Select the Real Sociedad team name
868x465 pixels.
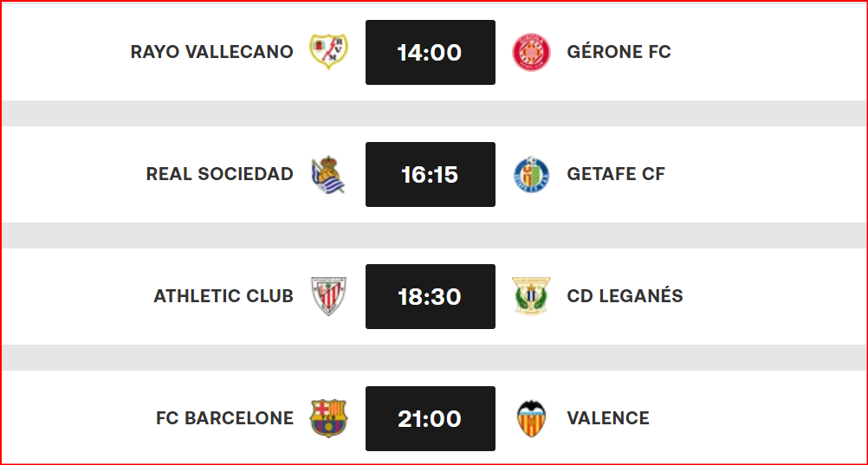coord(219,174)
